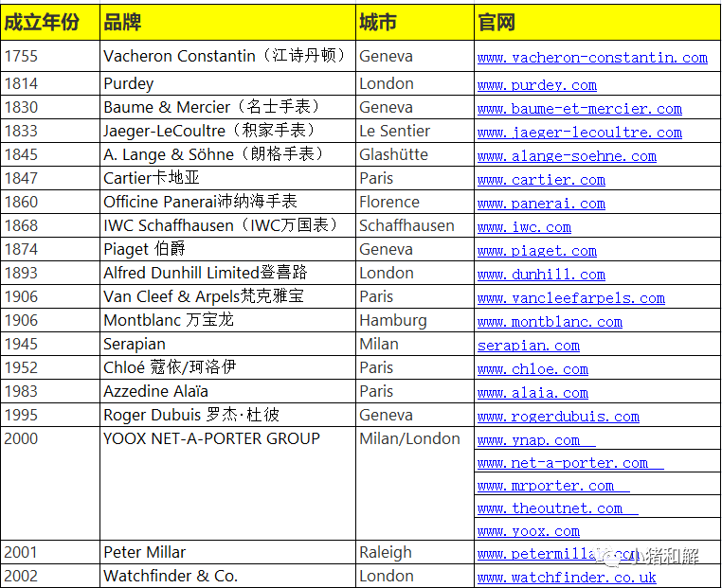Click the Officine Panerai brand cell
Viewport: 722px width, 588px height.
228,202
